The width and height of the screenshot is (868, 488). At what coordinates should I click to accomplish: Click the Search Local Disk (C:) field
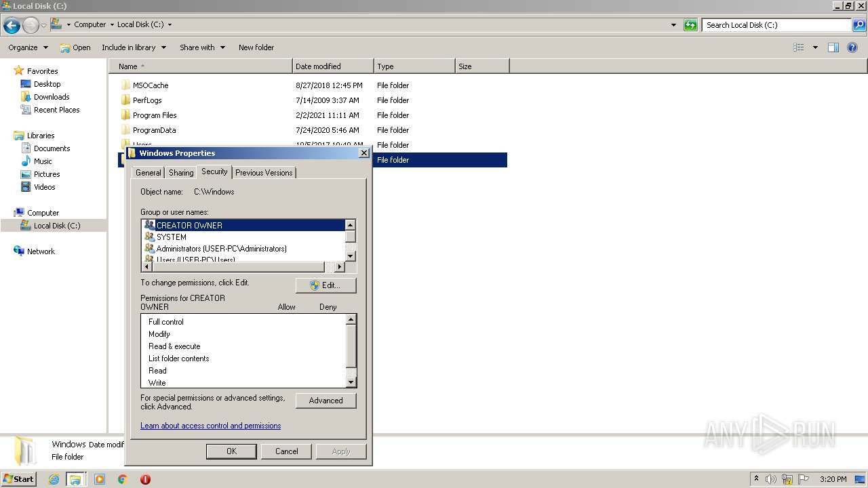coord(776,25)
